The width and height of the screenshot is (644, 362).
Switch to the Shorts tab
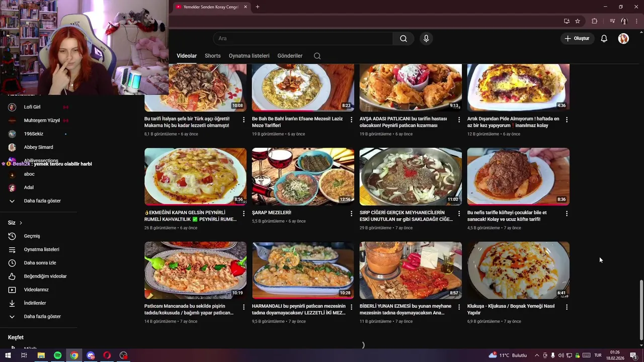point(213,56)
